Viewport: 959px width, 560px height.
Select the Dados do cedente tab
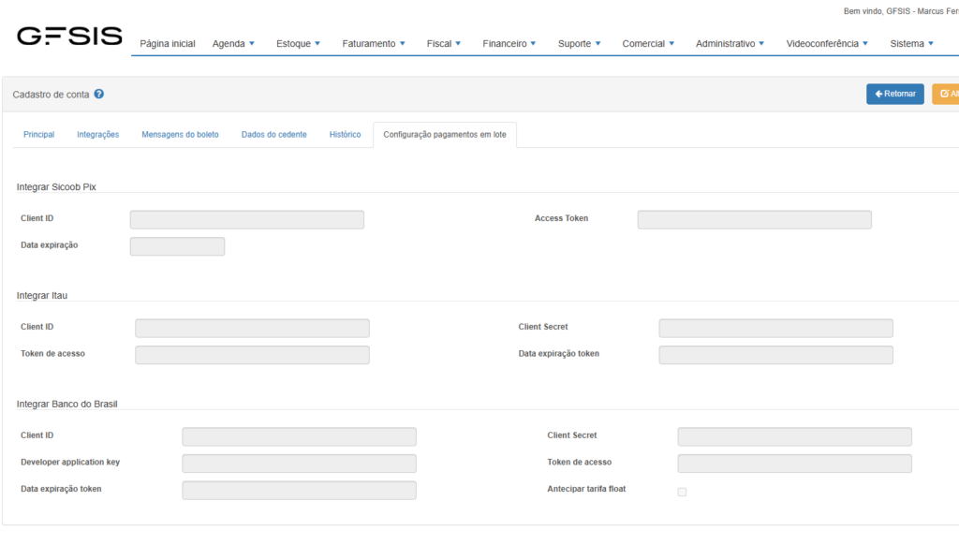point(273,135)
